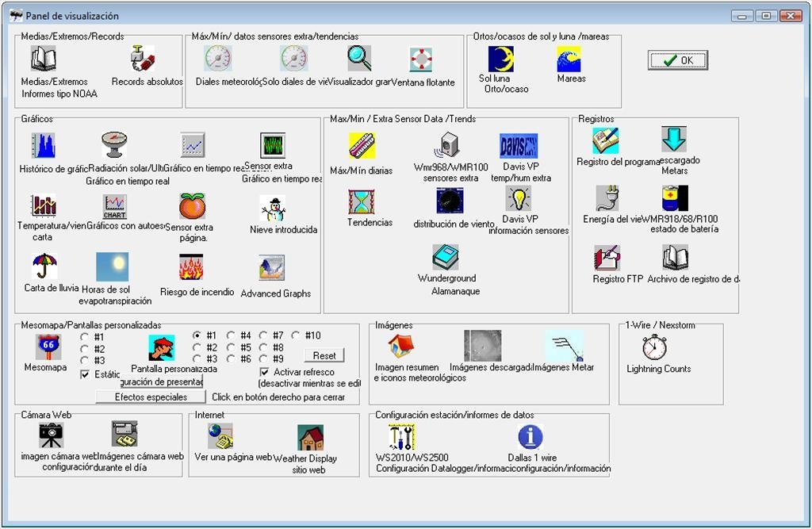Open Ver una página web icon
Viewport: 812px width, 529px height.
[x=220, y=436]
